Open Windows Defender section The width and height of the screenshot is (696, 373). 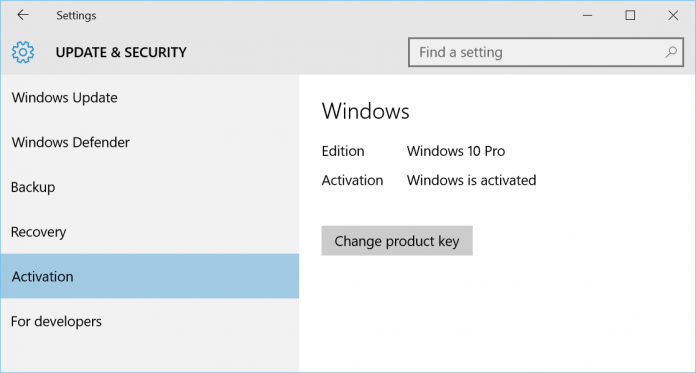click(150, 143)
